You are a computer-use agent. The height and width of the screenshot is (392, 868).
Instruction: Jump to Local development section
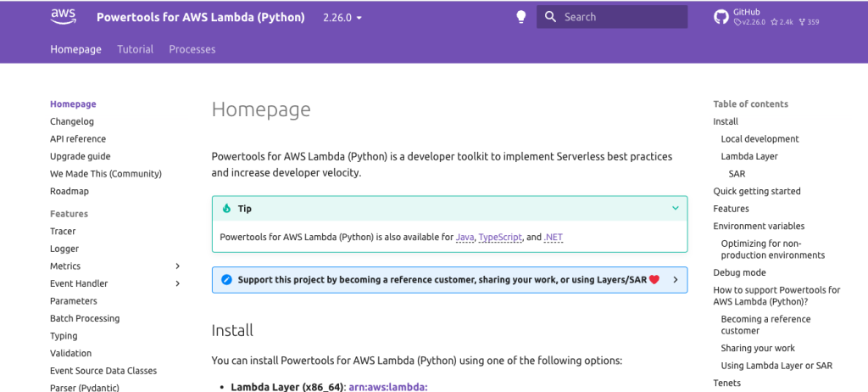(x=760, y=138)
